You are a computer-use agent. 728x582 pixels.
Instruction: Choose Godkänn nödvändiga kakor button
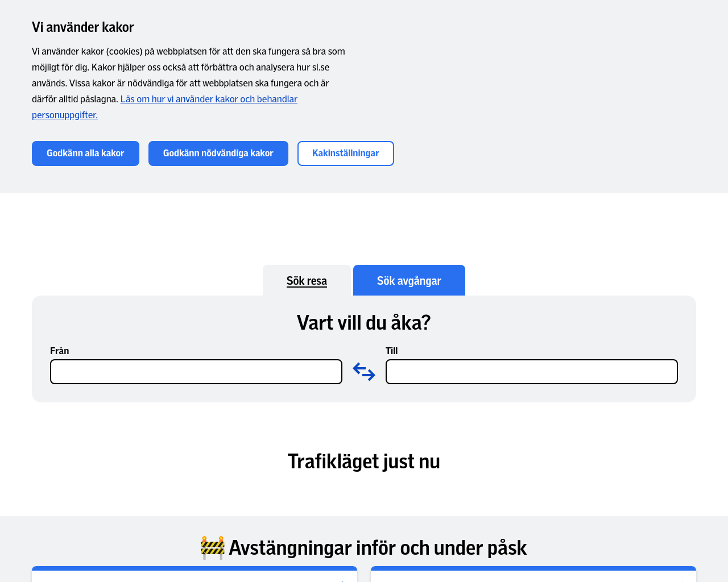coord(218,153)
